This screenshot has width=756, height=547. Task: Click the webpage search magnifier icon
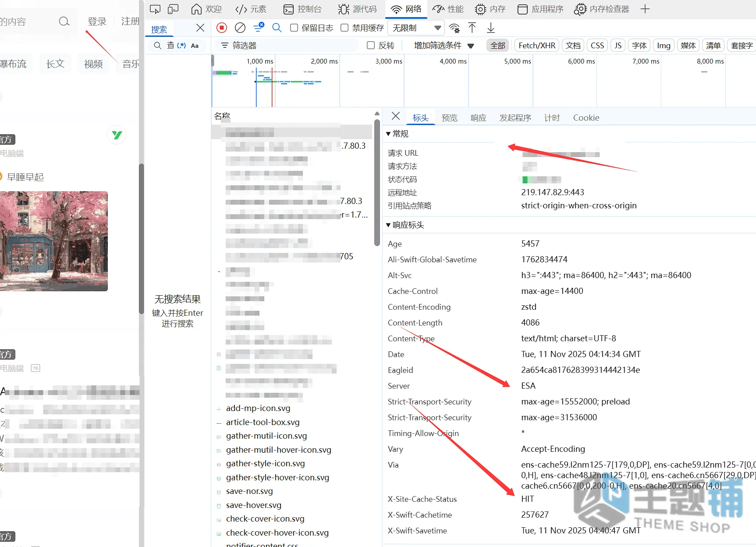pyautogui.click(x=64, y=21)
